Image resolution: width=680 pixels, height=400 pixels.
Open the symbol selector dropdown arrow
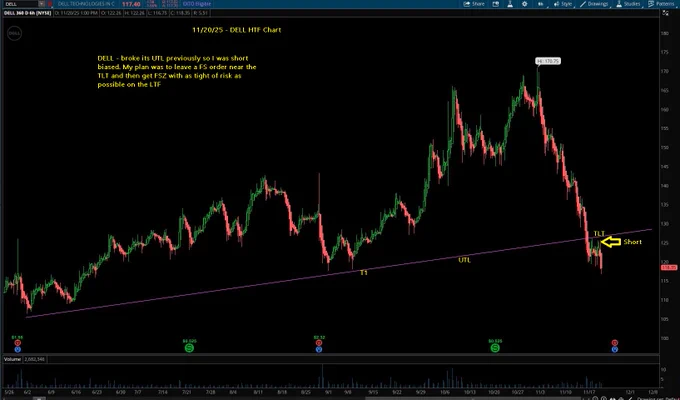42,4
